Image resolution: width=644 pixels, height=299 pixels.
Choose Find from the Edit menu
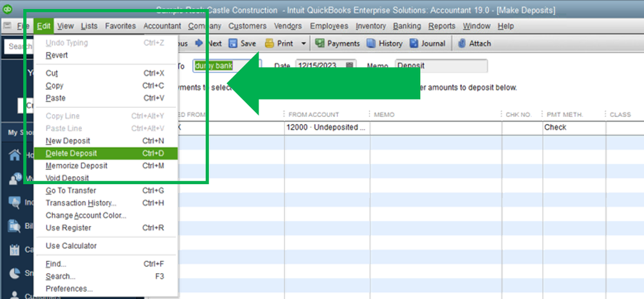coord(106,263)
